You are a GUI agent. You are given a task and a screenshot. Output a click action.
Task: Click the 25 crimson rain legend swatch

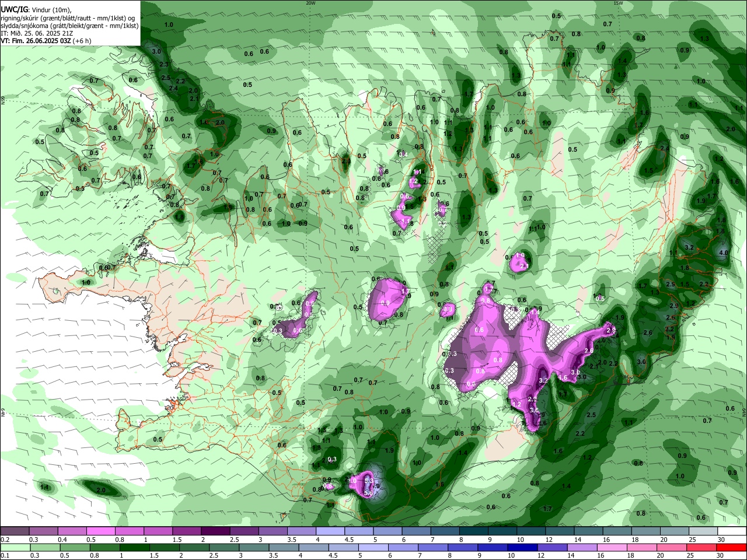point(701,548)
